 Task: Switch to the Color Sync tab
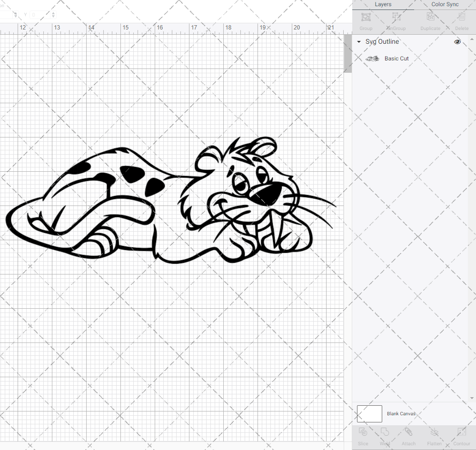click(x=445, y=5)
